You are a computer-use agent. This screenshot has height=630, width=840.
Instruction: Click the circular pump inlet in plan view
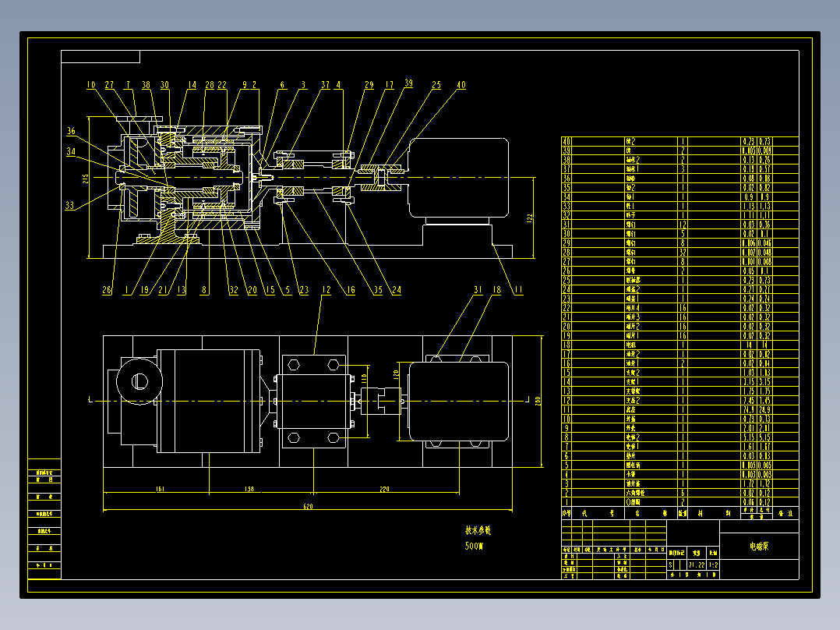[x=139, y=382]
